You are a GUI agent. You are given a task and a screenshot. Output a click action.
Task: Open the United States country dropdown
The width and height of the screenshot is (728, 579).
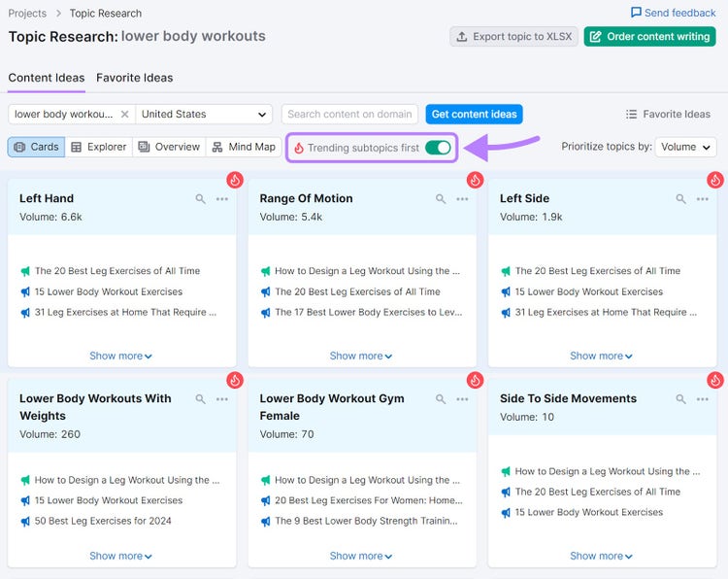204,115
